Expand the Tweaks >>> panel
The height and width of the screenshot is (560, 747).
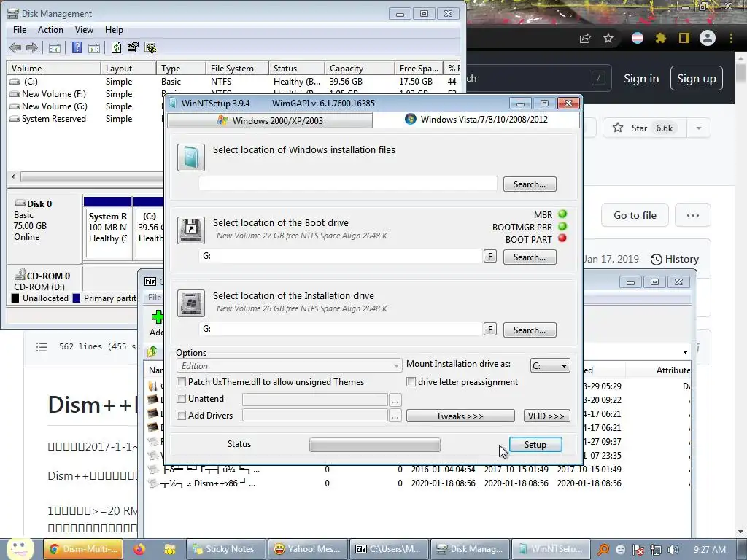click(460, 416)
